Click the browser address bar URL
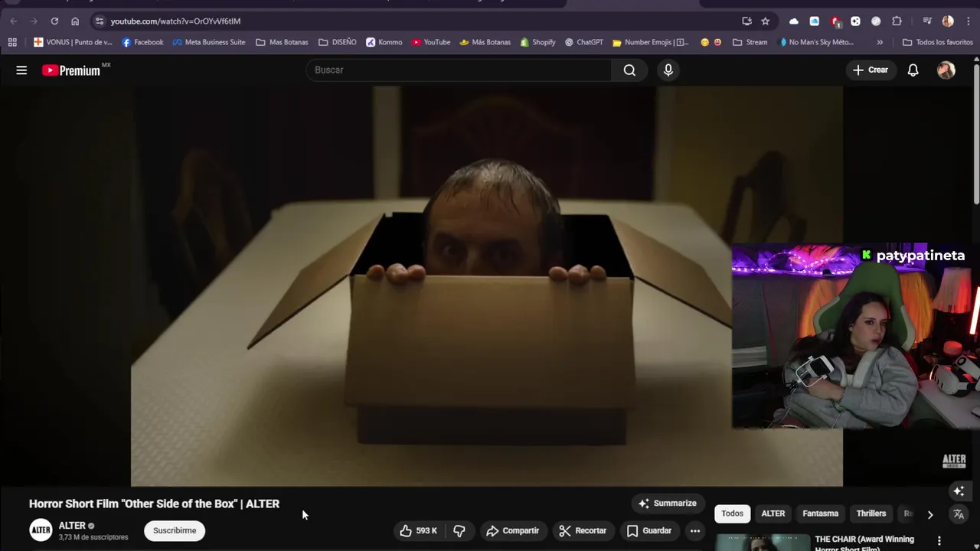980x551 pixels. 175,21
